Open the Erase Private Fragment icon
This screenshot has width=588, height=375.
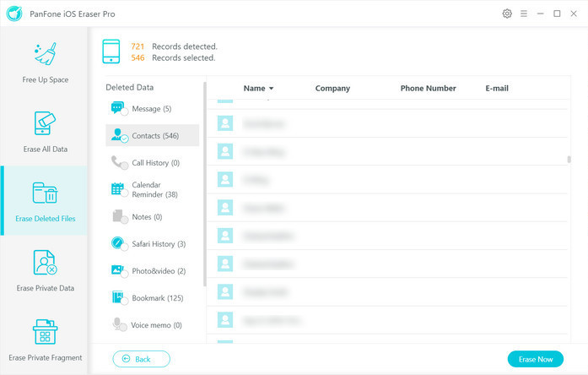point(45,332)
